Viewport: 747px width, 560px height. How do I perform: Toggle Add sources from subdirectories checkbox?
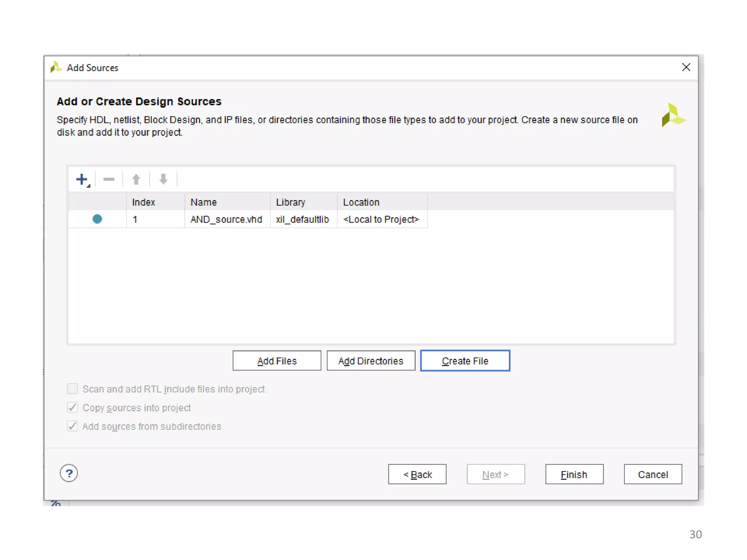73,426
